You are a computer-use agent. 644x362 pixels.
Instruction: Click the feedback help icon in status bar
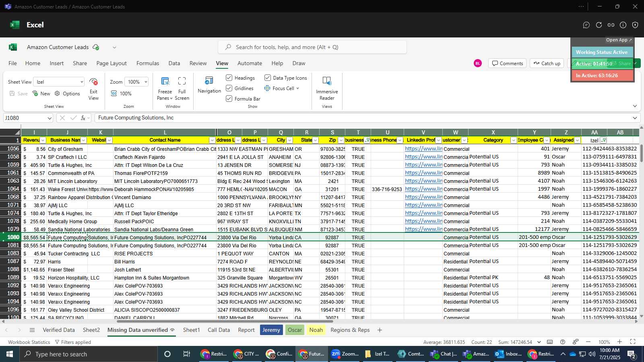(563, 342)
